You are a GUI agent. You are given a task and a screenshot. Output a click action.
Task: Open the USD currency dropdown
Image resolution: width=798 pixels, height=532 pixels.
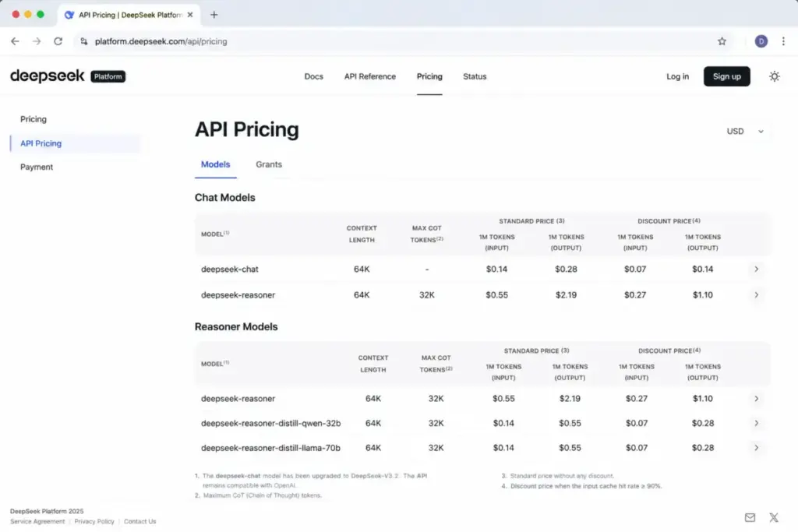coord(745,131)
